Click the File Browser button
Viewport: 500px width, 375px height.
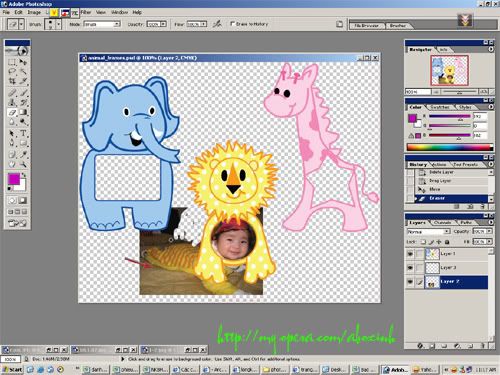[367, 26]
